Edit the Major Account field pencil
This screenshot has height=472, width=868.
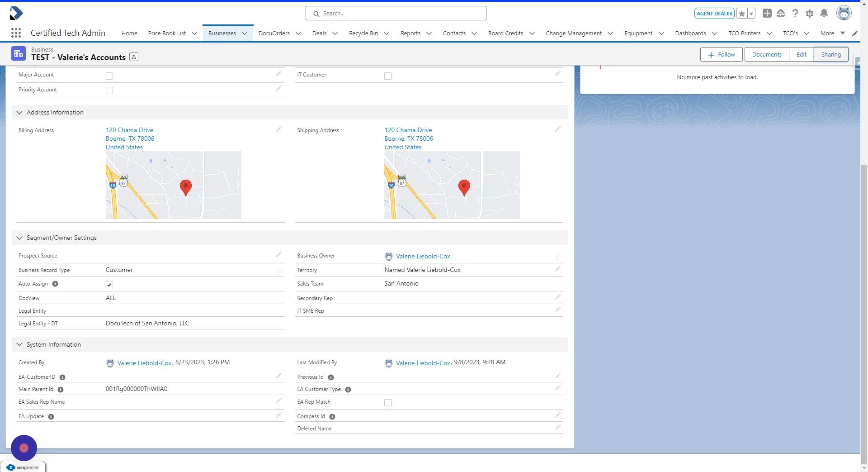click(279, 74)
